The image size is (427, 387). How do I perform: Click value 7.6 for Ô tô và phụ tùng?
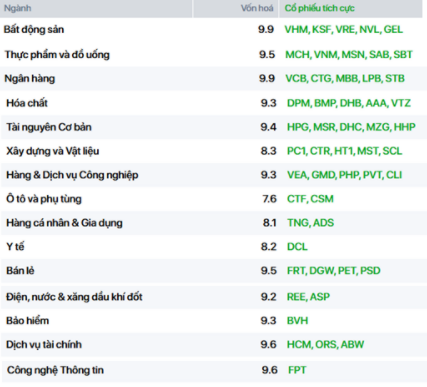click(269, 199)
